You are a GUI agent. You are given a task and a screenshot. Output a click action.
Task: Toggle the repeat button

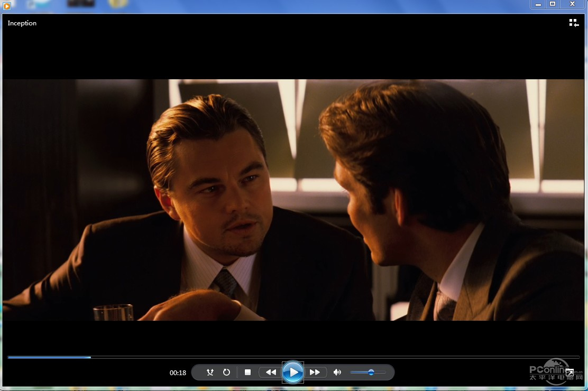pyautogui.click(x=226, y=373)
